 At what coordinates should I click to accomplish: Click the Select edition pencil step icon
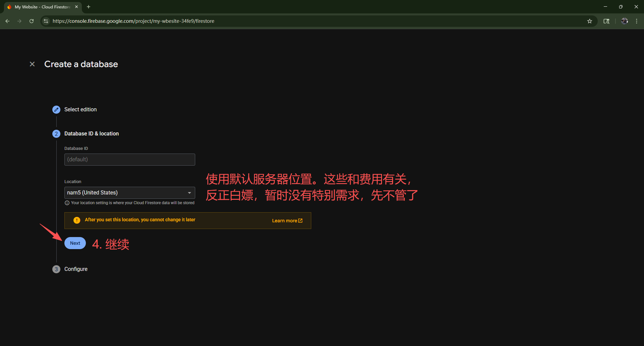56,110
